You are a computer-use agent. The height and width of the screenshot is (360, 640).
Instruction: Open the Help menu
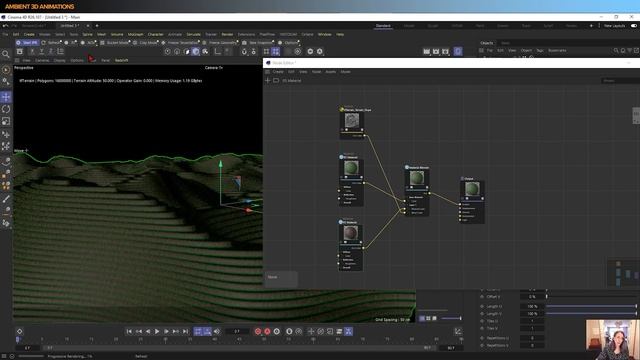340,34
